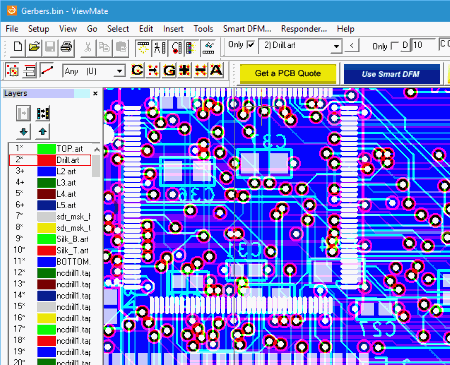
Task: Toggle visibility of L2.art layer
Action: click(20, 171)
